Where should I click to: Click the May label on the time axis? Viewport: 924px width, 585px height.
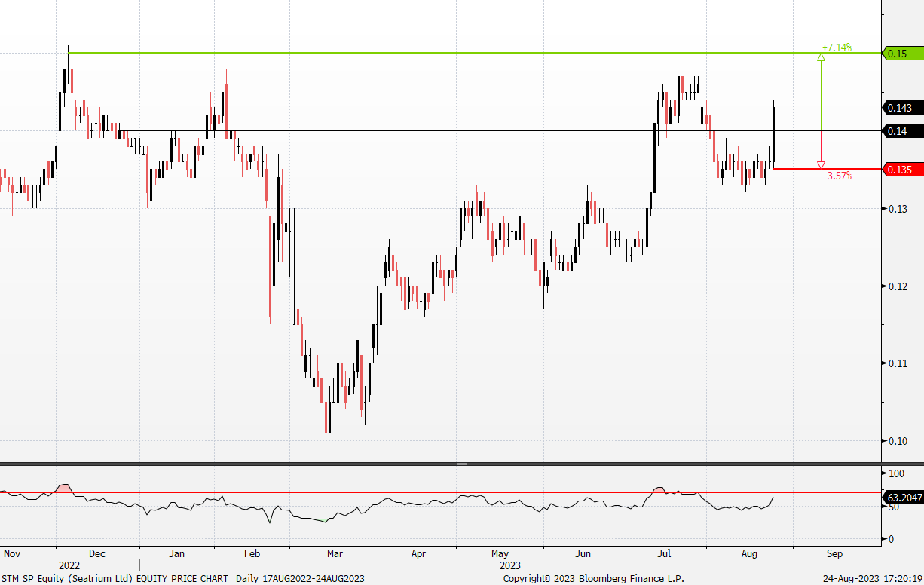point(500,553)
